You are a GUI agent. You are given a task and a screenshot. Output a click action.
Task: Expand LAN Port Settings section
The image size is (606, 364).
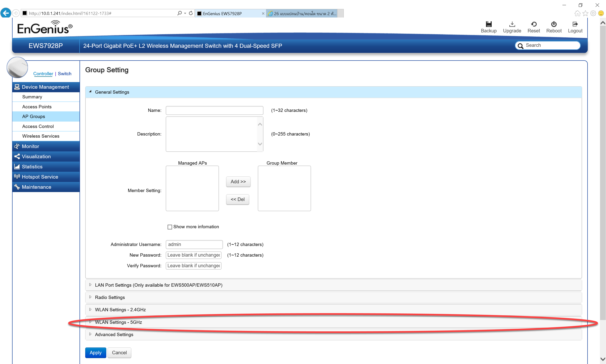pyautogui.click(x=333, y=285)
